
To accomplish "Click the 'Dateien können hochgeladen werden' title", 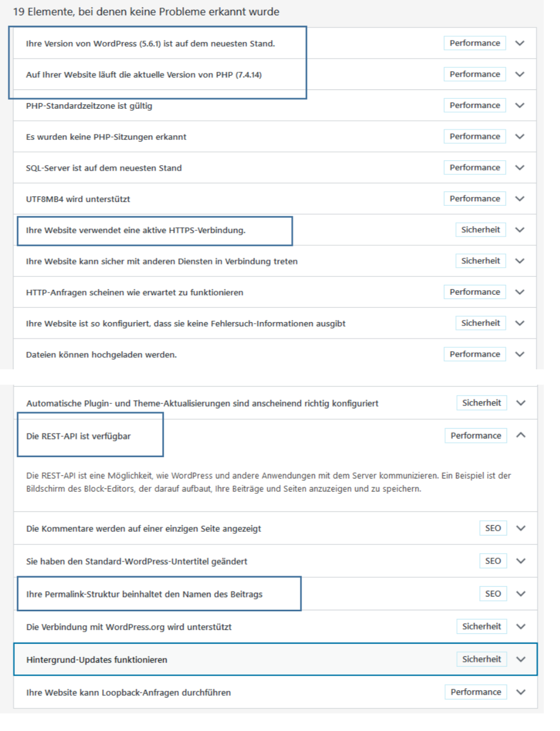I will click(101, 355).
